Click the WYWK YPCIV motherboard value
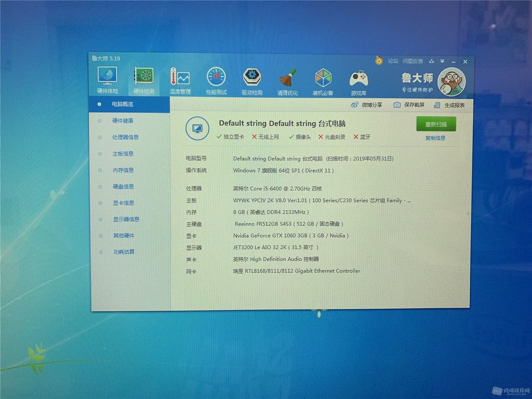 [322, 200]
